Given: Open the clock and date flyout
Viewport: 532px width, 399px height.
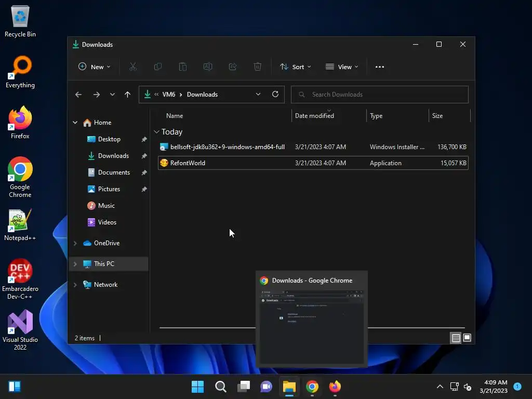Looking at the screenshot, I should pyautogui.click(x=494, y=387).
